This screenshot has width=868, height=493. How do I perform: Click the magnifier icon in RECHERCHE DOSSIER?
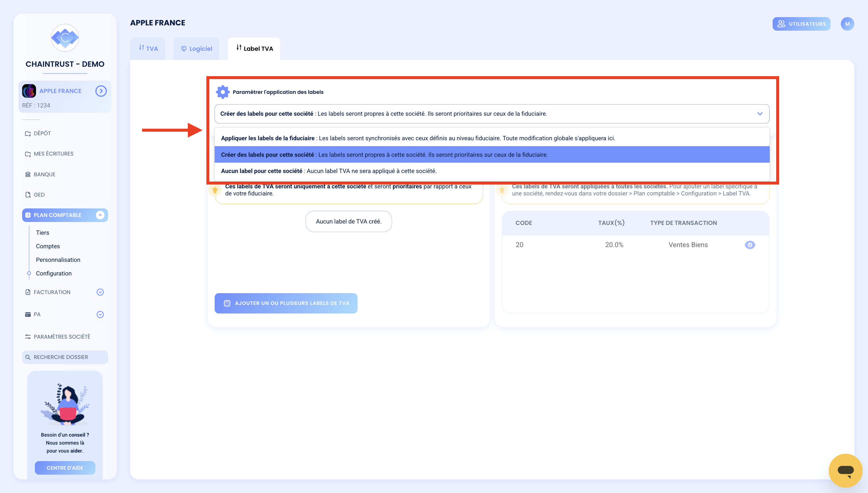[x=28, y=357]
